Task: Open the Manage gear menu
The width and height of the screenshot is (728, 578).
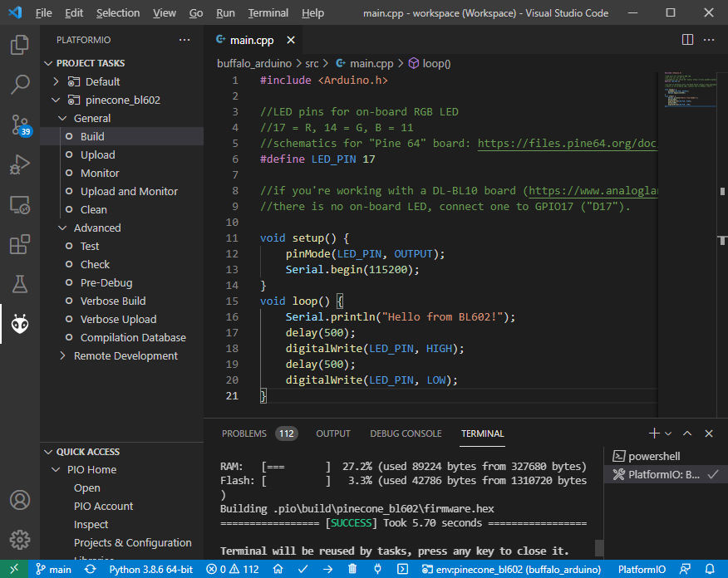Action: [x=19, y=540]
